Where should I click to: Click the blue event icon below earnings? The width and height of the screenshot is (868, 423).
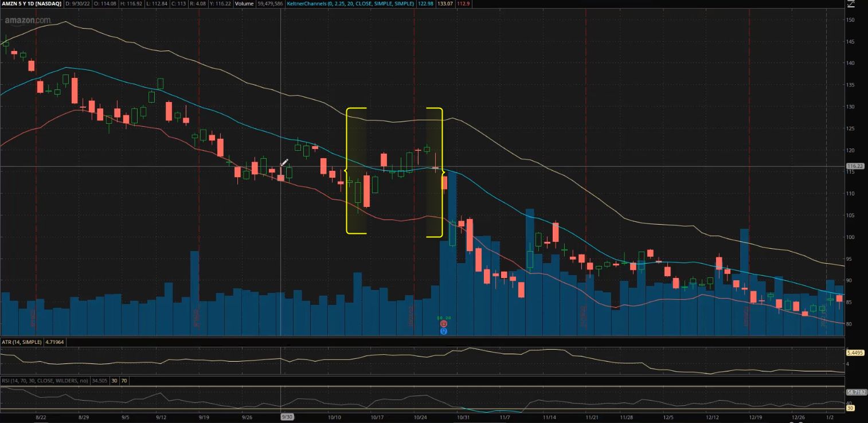pyautogui.click(x=443, y=331)
